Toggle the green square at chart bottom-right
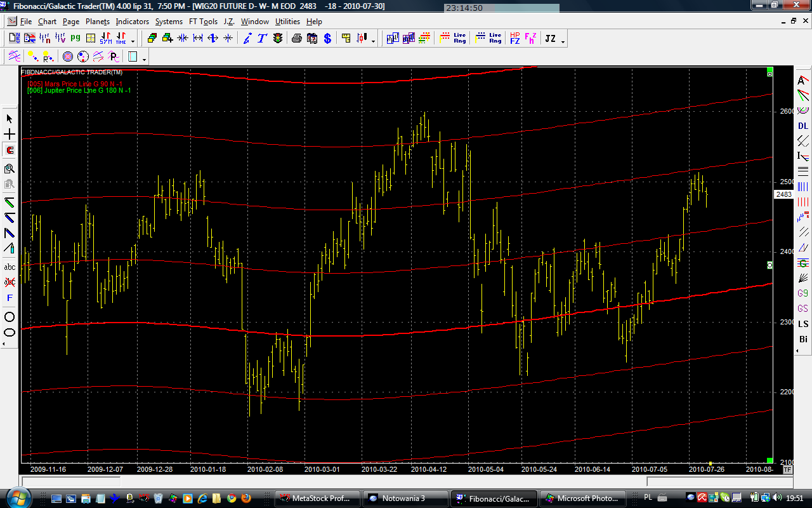The width and height of the screenshot is (812, 508). point(769,460)
